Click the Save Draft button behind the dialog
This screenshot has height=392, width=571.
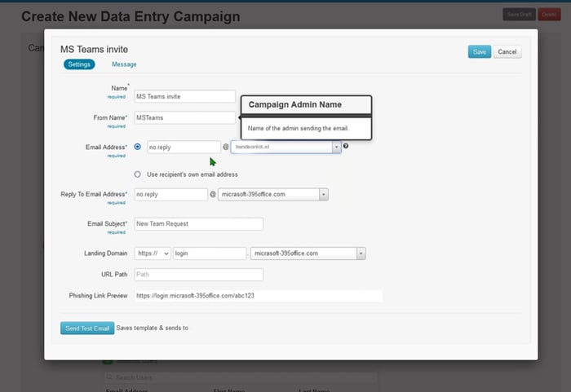(x=519, y=14)
